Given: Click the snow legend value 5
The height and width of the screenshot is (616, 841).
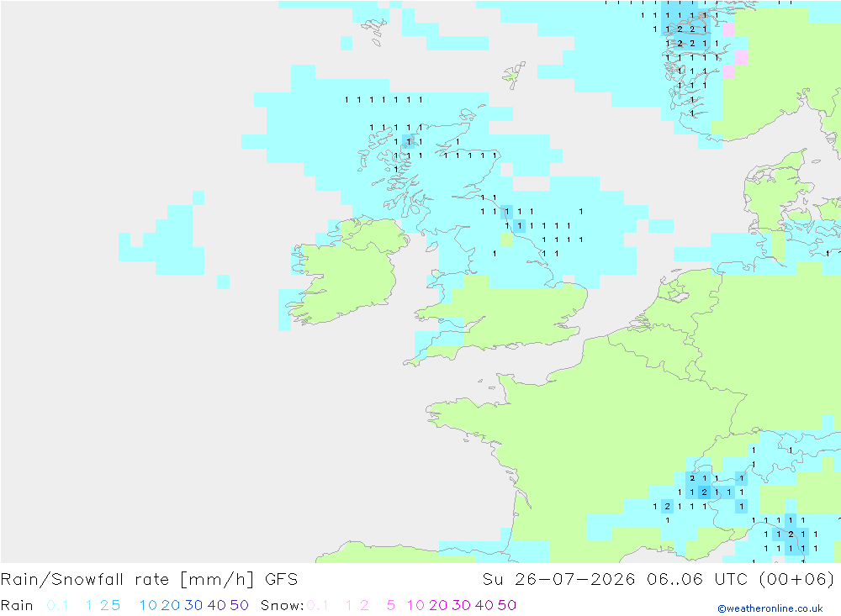Looking at the screenshot, I should (x=391, y=605).
